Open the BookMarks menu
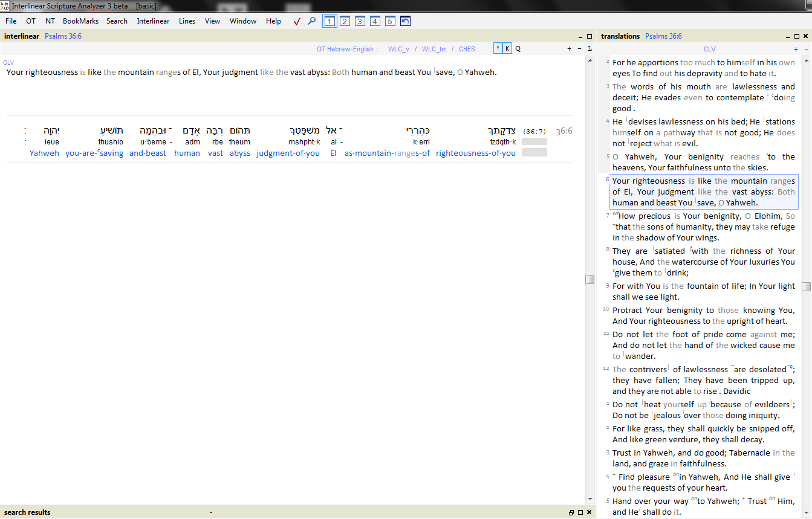Image resolution: width=812 pixels, height=519 pixels. tap(80, 21)
